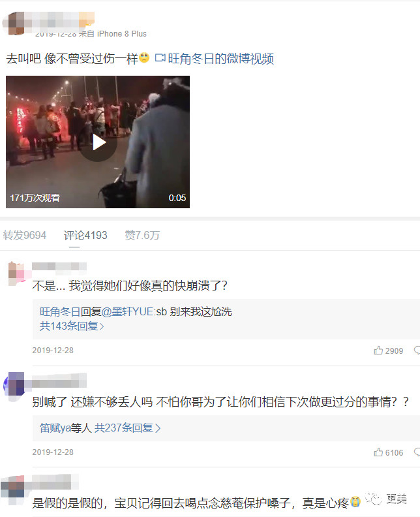Open second commenter's purple avatar
420x517 pixels.
[14, 384]
